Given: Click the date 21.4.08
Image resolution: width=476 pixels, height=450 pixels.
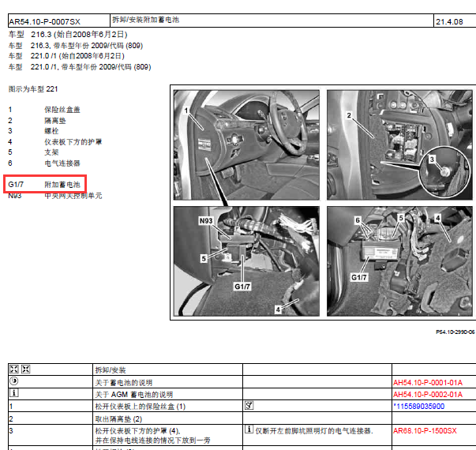Looking at the screenshot, I should pos(449,22).
